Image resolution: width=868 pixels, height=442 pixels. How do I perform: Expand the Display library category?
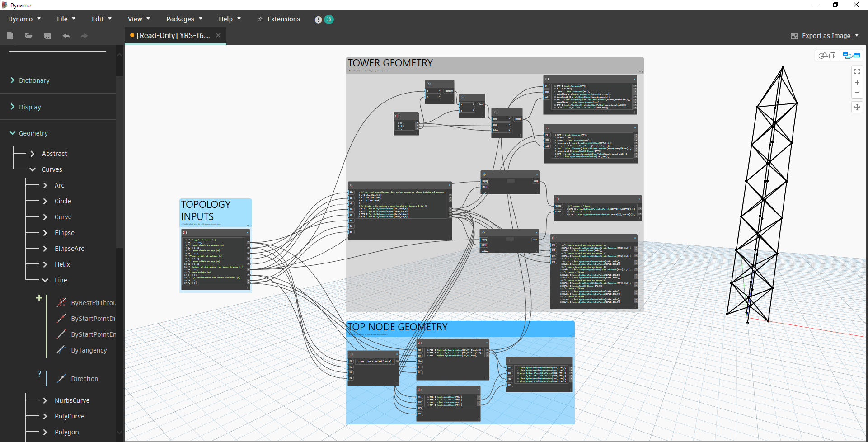pyautogui.click(x=13, y=107)
